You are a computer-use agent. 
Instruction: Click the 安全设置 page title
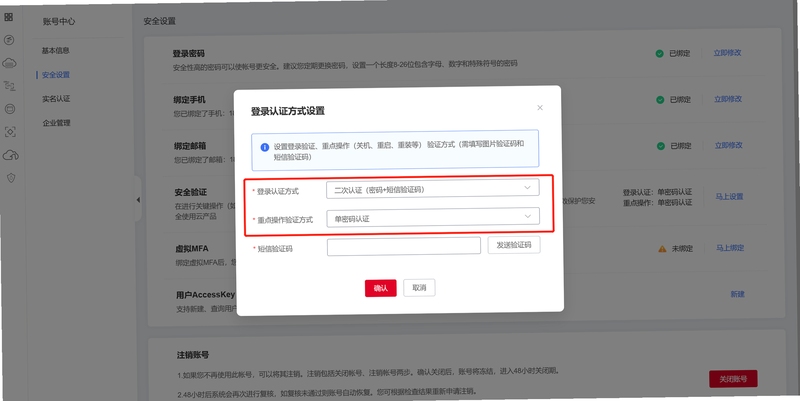[159, 21]
